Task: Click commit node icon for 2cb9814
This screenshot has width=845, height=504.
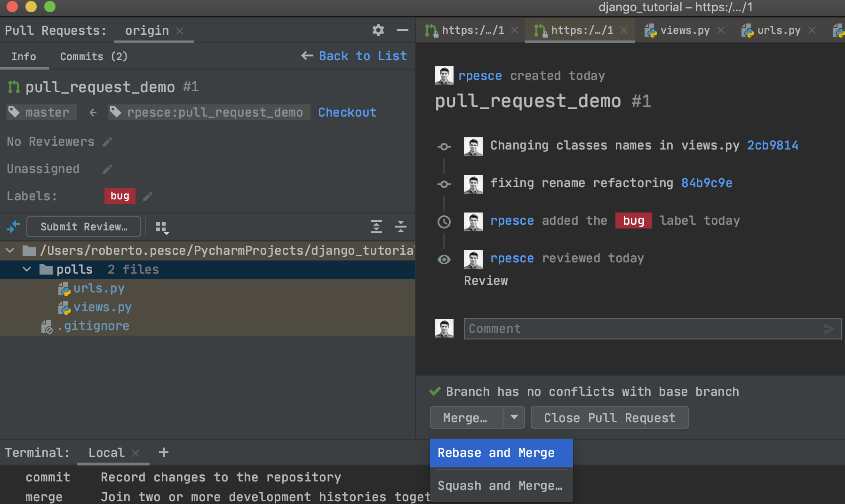Action: click(444, 147)
